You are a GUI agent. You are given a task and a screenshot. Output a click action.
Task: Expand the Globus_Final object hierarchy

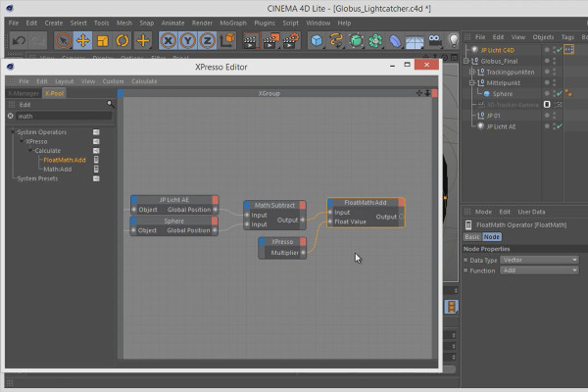466,61
